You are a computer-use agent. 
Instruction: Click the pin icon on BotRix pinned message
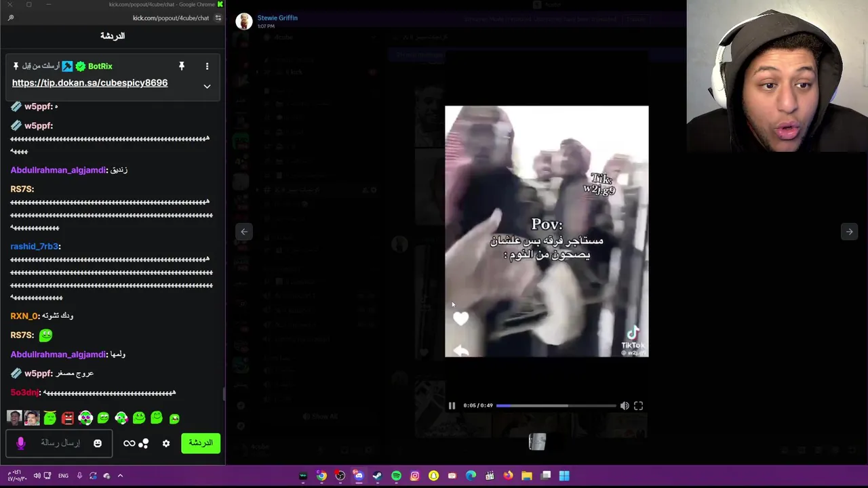181,66
